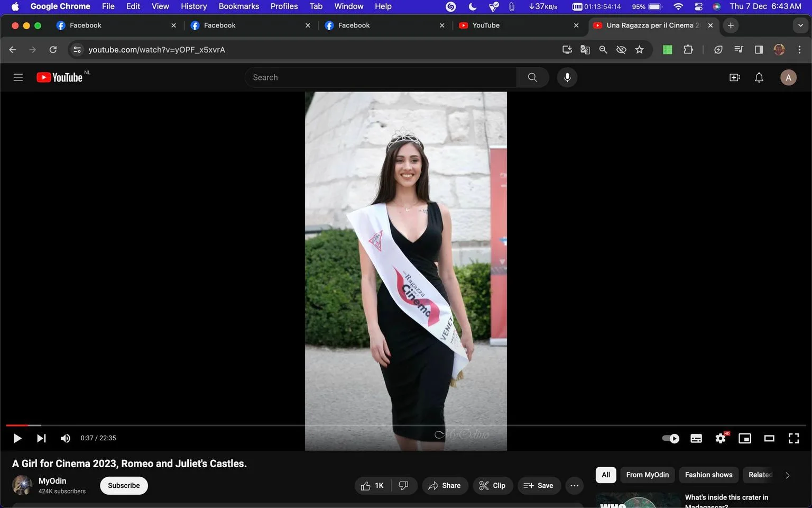Show more filter chips with right arrow
The width and height of the screenshot is (812, 508).
(x=787, y=475)
